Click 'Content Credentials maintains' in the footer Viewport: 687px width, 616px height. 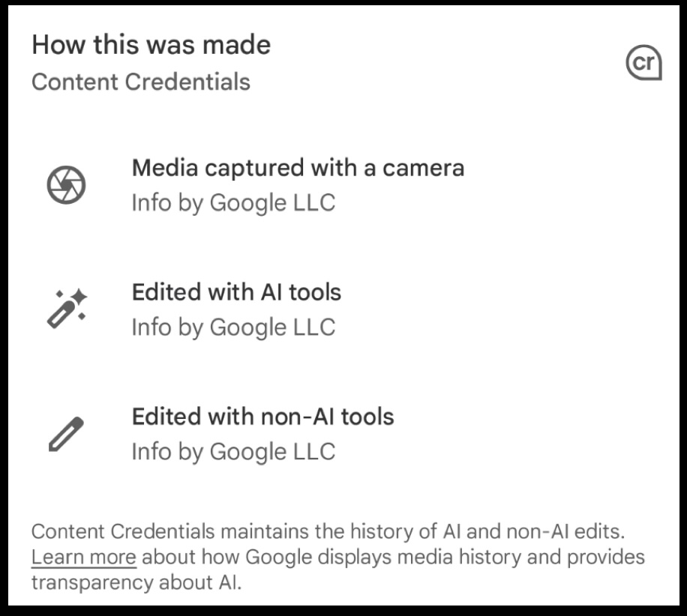pos(122,532)
